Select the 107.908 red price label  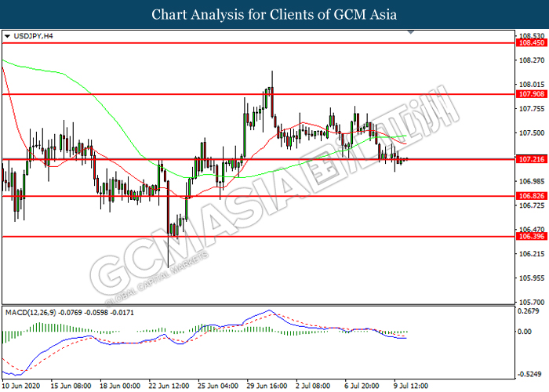(x=532, y=94)
